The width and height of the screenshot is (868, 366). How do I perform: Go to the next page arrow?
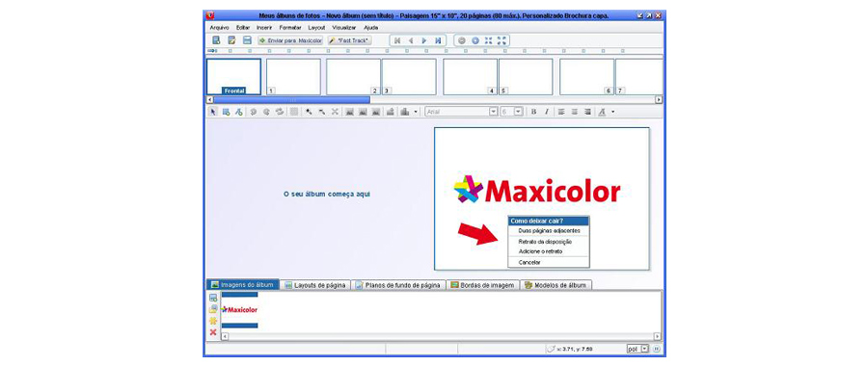click(424, 40)
